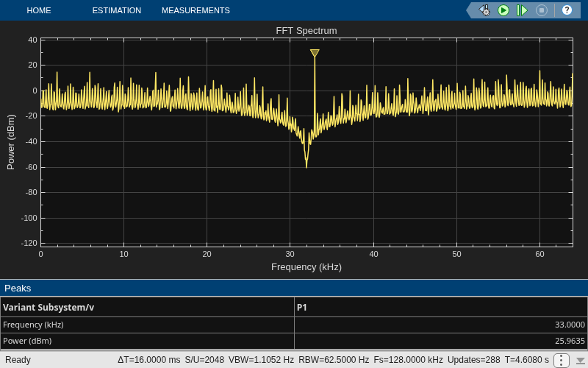Collapse the toolstrip quick-access arrow edge
588x368 pixels.
pyautogui.click(x=469, y=10)
